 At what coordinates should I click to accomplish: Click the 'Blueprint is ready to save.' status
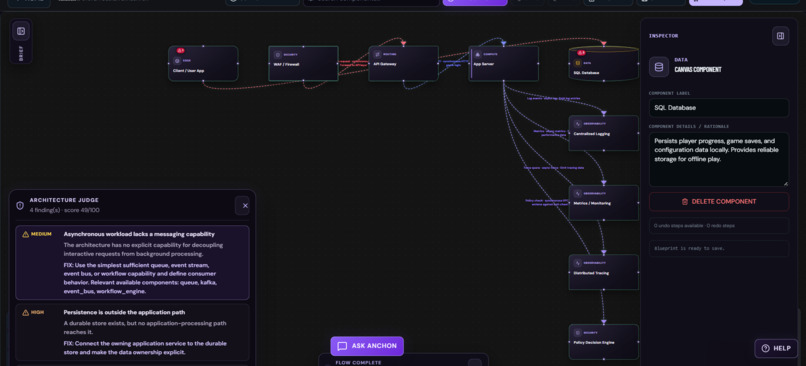pos(689,248)
